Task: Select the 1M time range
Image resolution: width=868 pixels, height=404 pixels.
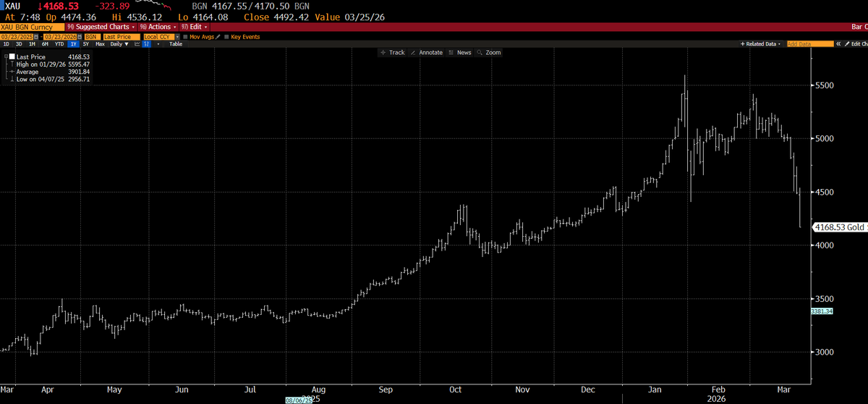Action: tap(32, 44)
